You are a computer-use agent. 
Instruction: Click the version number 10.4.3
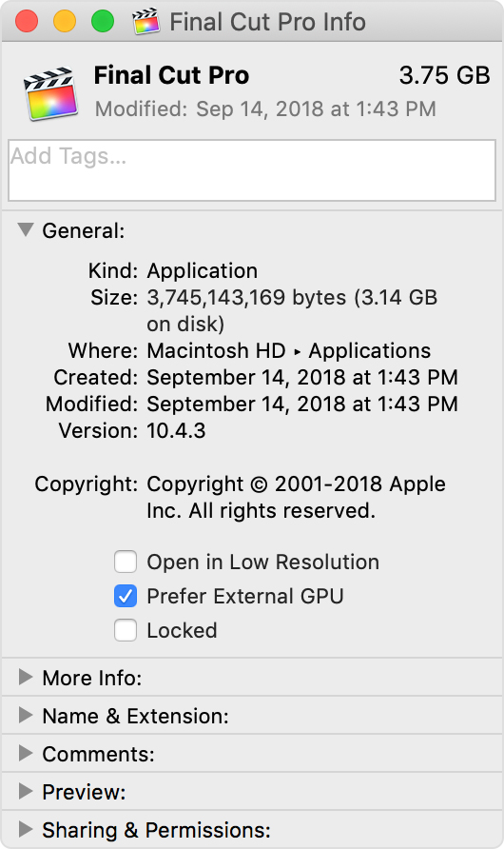(176, 430)
